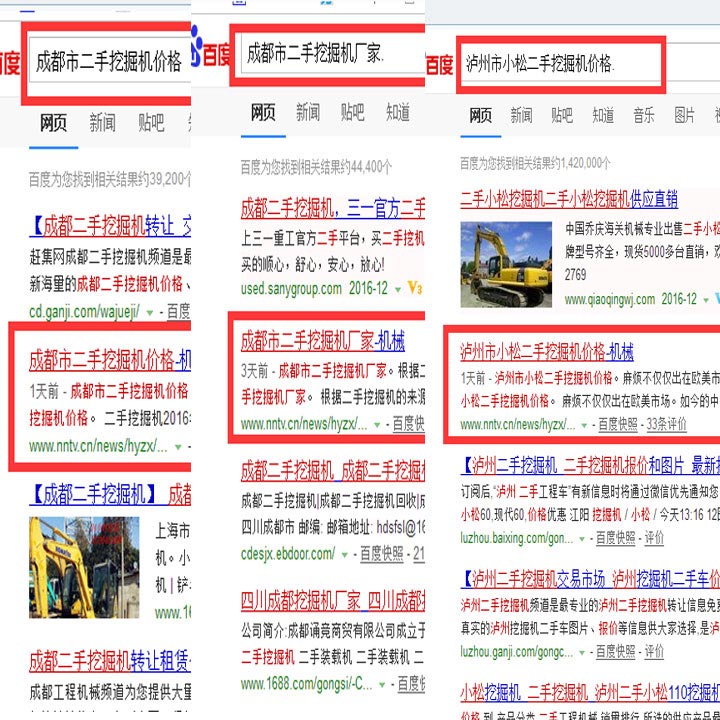Expand the arrow after www.1688.com/gongsi/-C...

(382, 685)
